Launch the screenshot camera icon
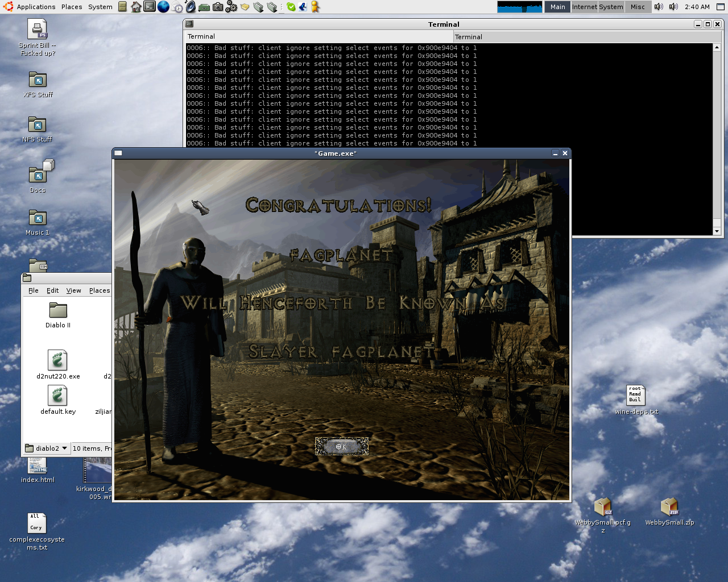The image size is (728, 582). (218, 7)
